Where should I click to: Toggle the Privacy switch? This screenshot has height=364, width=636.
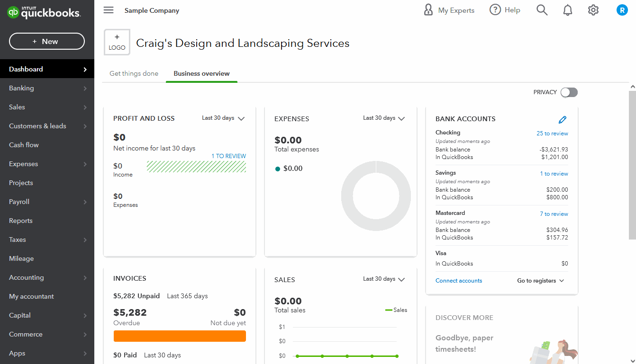(569, 92)
